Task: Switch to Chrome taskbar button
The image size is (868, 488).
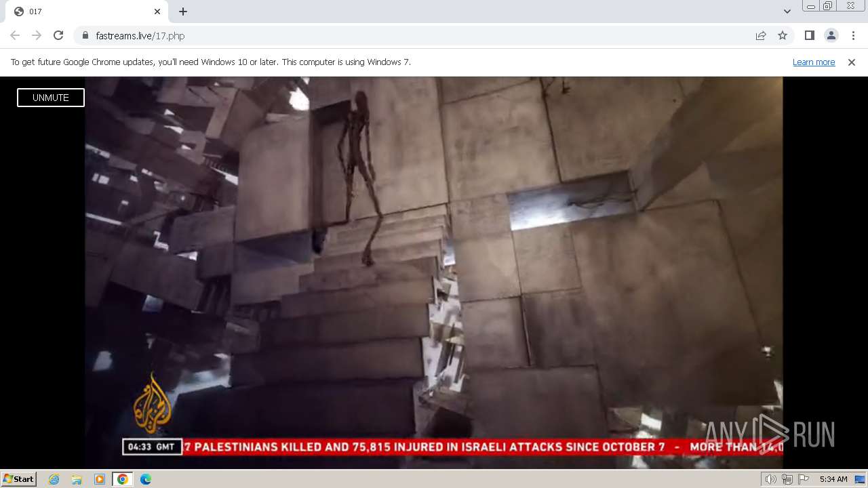Action: (123, 479)
